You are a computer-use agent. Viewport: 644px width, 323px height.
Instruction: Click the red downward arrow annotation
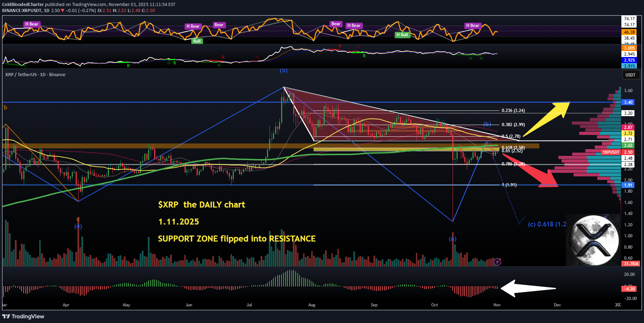(x=530, y=170)
